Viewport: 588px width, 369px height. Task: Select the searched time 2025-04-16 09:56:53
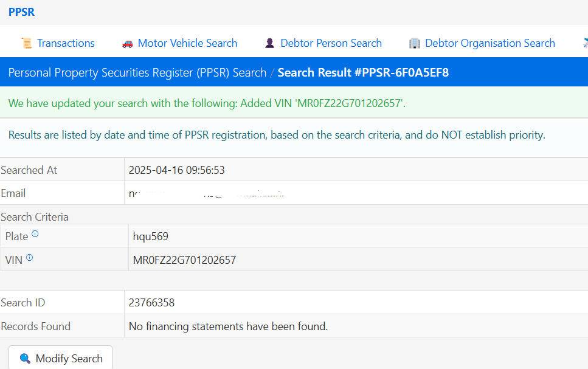coord(176,170)
